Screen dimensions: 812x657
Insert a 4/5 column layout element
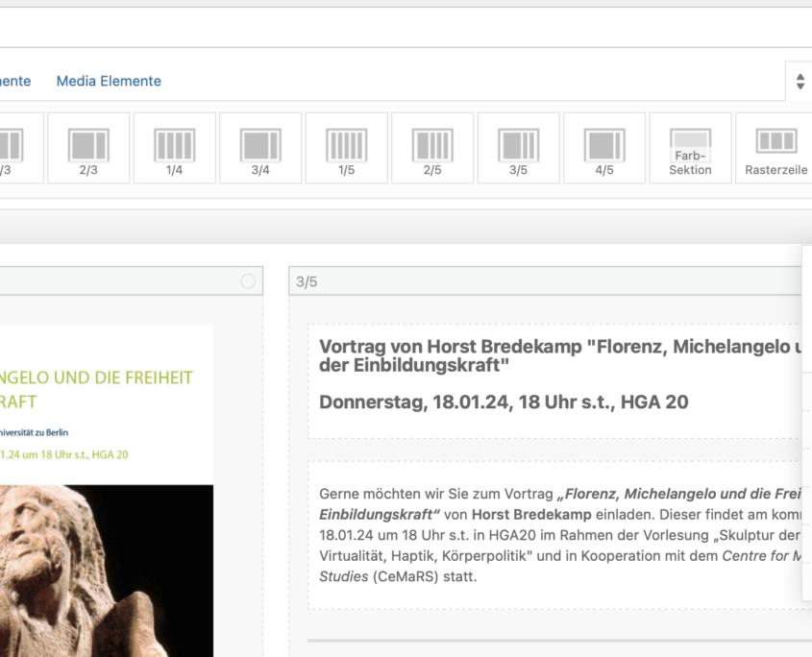coord(604,148)
